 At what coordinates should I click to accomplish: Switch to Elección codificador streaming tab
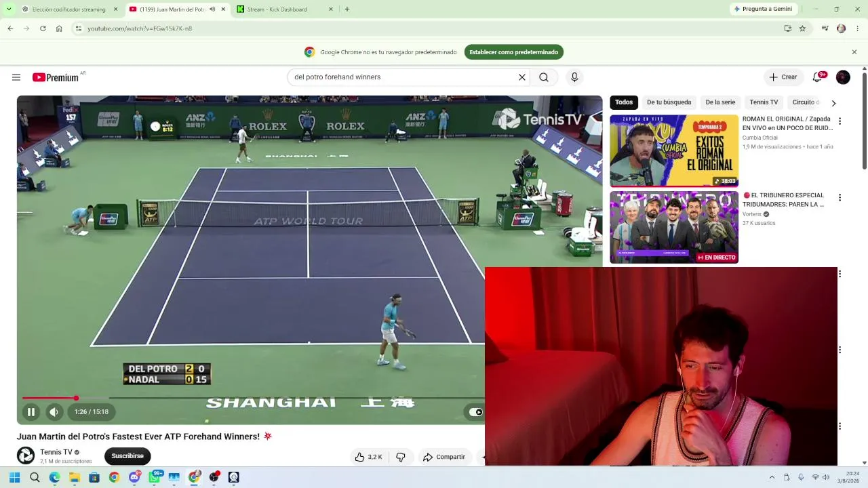69,9
